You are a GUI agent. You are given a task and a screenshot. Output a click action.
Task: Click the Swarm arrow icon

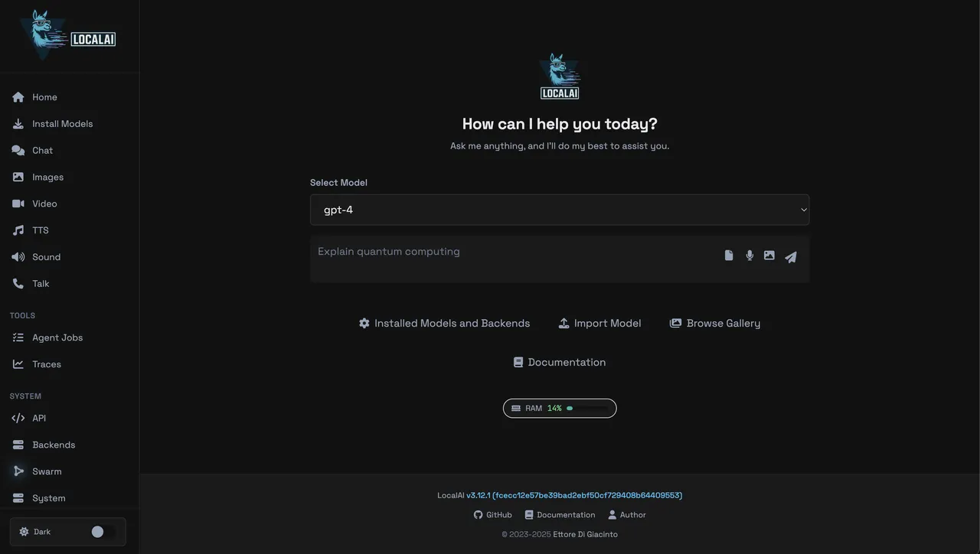tap(18, 471)
